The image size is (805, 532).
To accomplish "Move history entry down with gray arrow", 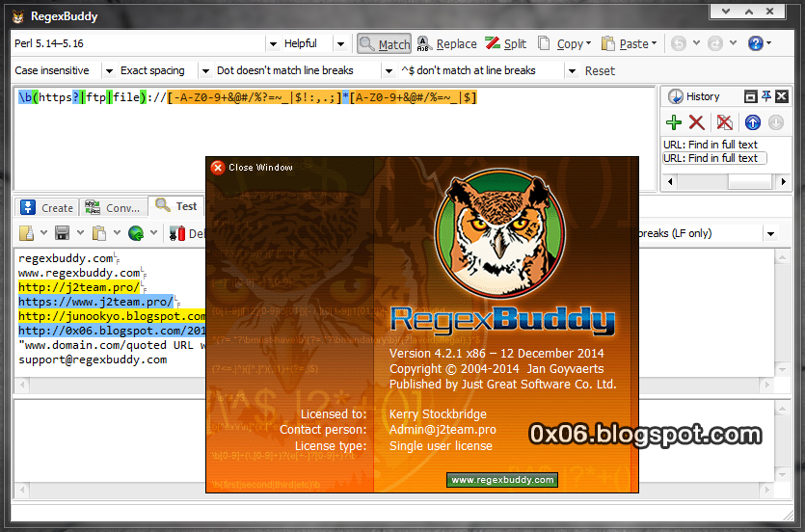I will tap(776, 122).
